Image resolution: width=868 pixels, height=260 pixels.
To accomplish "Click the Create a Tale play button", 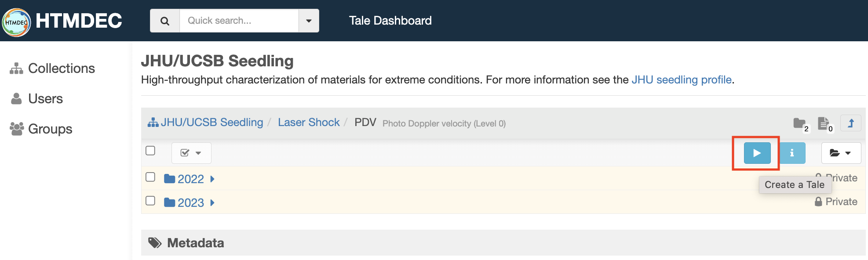I will pyautogui.click(x=757, y=153).
